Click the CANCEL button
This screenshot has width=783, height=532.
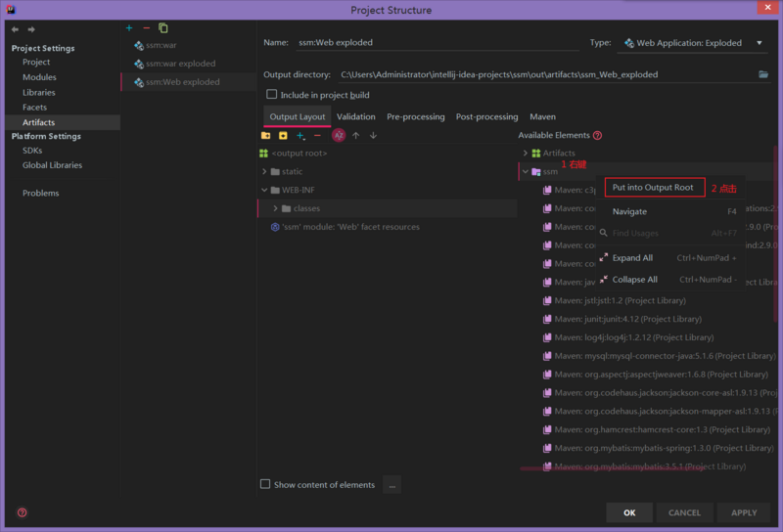(684, 512)
